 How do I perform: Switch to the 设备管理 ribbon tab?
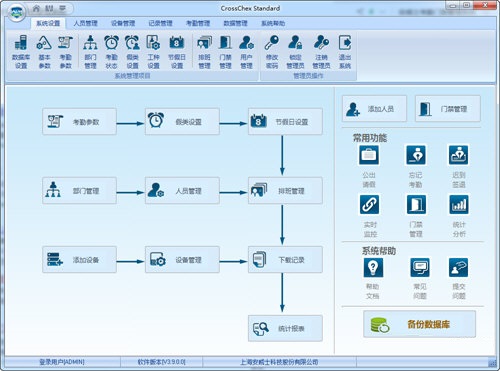123,23
